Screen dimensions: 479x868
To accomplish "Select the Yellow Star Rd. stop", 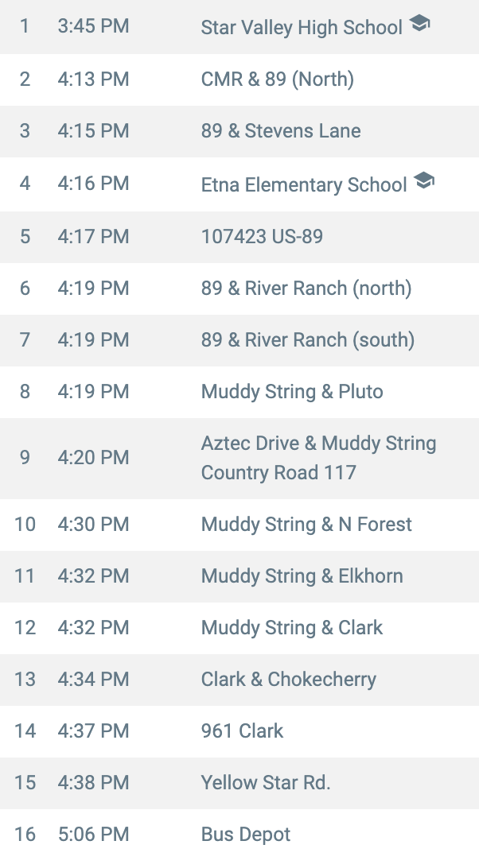I will (266, 783).
